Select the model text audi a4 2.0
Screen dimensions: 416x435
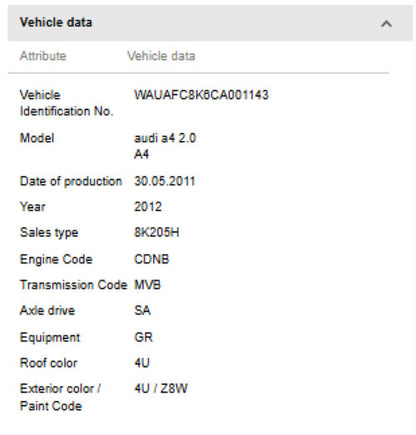click(165, 138)
